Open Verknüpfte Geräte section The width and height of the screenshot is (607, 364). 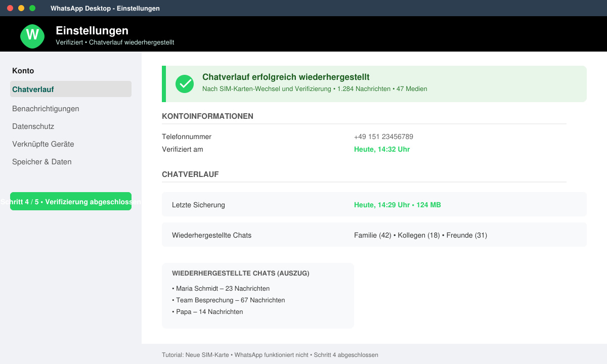pos(43,144)
